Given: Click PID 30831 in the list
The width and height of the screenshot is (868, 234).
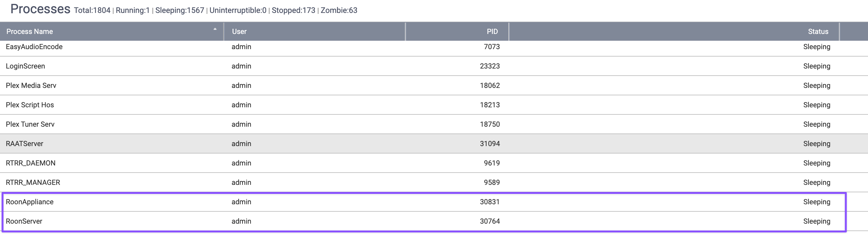Looking at the screenshot, I should [x=490, y=202].
